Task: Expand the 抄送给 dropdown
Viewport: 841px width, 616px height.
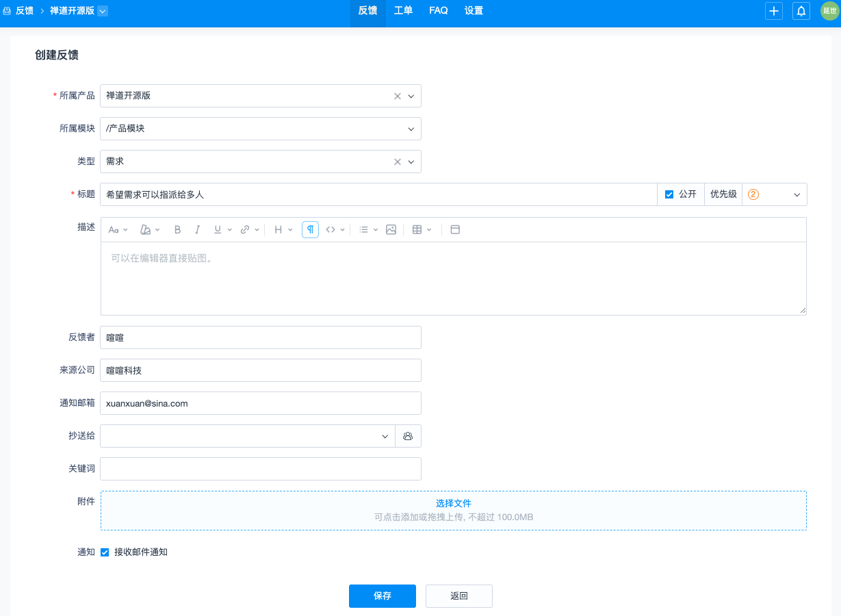Action: click(x=385, y=436)
